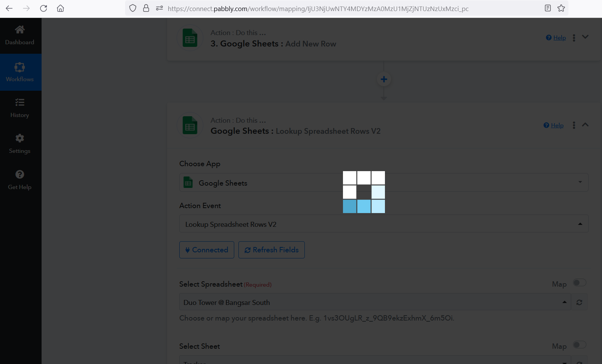The image size is (602, 364).
Task: Open the site permissions icon in address bar
Action: pos(159,8)
